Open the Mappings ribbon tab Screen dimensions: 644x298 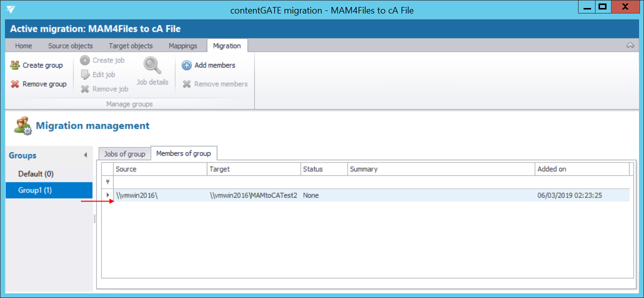click(183, 45)
